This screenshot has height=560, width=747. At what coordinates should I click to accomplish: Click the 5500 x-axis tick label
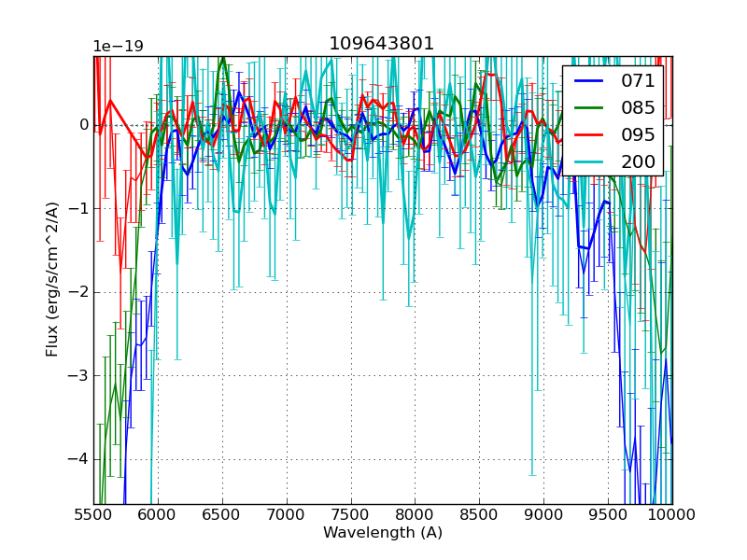tap(93, 514)
